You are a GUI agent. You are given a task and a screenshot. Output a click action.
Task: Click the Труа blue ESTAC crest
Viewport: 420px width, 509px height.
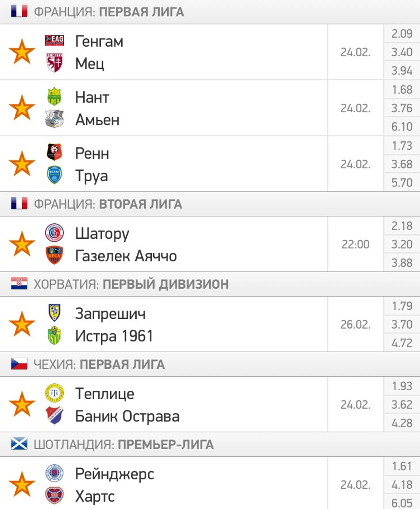54,175
